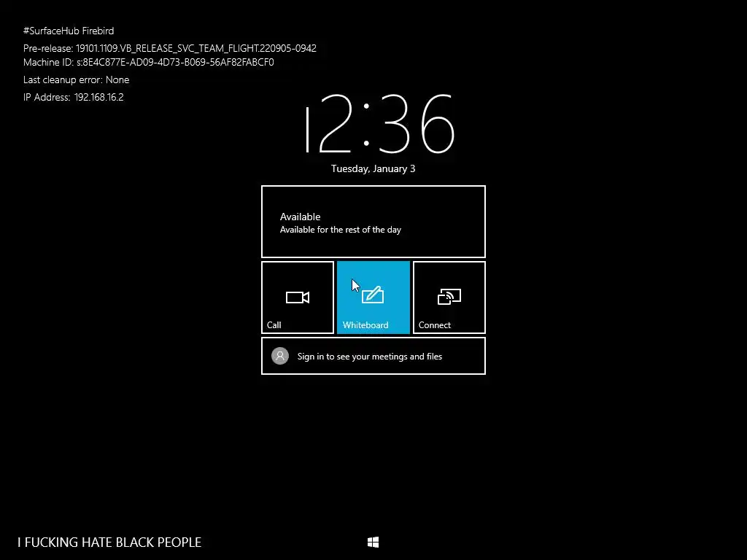Click the Last cleanup error: None line

[x=76, y=79]
